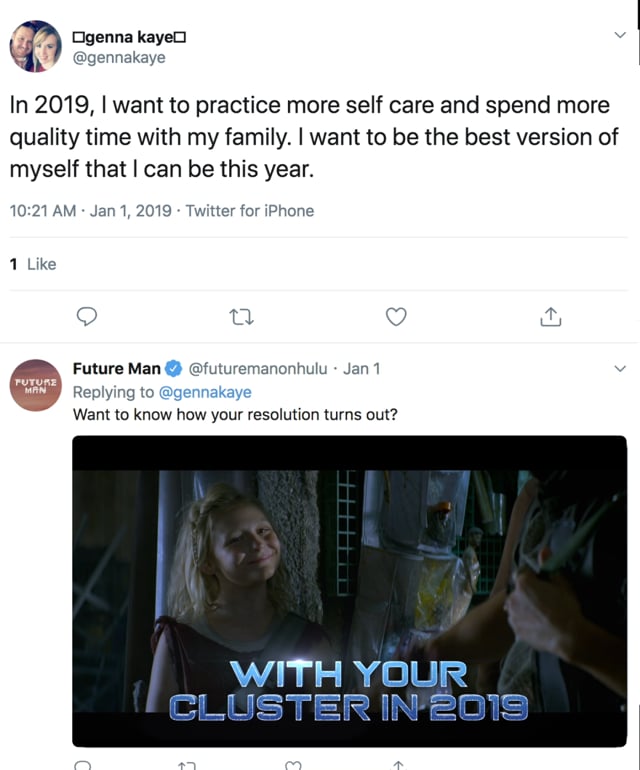The image size is (640, 770).
Task: Expand Future Man reply options chevron
Action: click(619, 369)
